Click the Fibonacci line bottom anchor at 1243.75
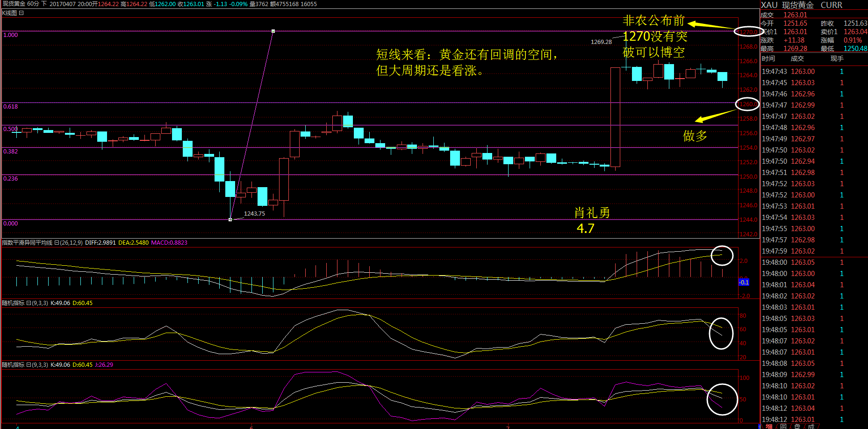Image resolution: width=868 pixels, height=429 pixels. [230, 219]
